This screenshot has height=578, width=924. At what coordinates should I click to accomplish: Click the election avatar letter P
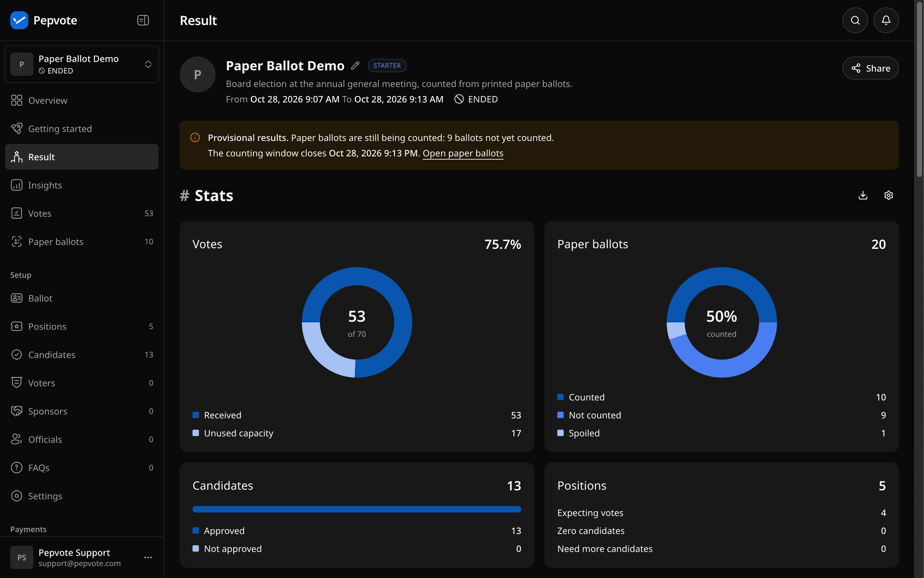pyautogui.click(x=197, y=74)
